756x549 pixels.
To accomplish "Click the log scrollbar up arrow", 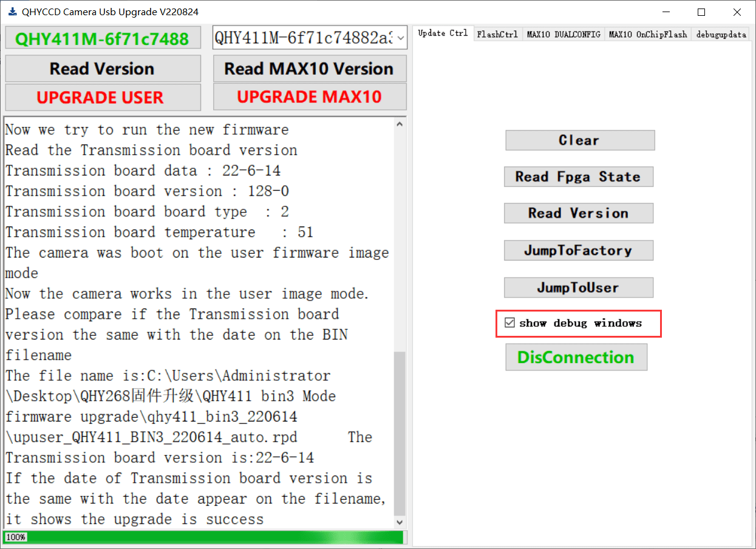I will pyautogui.click(x=400, y=124).
